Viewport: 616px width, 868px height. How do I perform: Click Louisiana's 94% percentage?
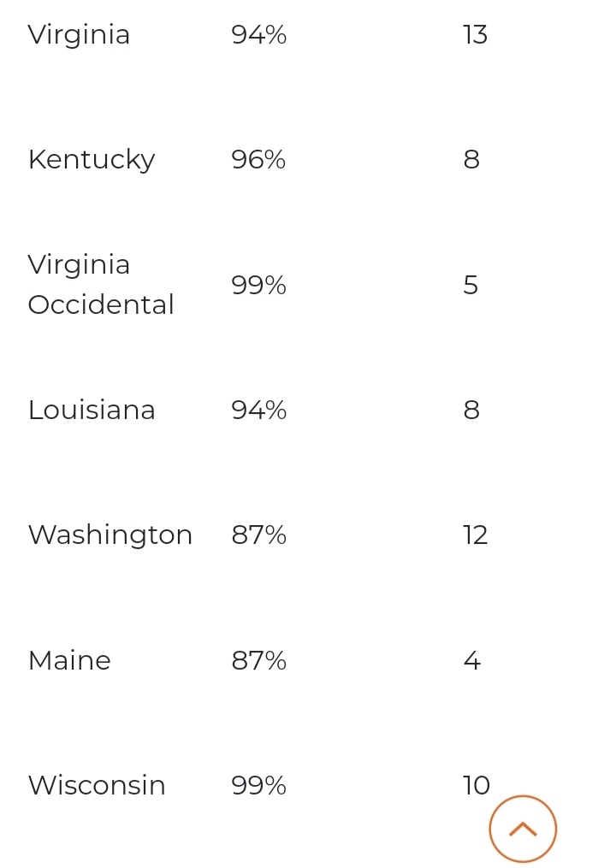[x=258, y=410]
